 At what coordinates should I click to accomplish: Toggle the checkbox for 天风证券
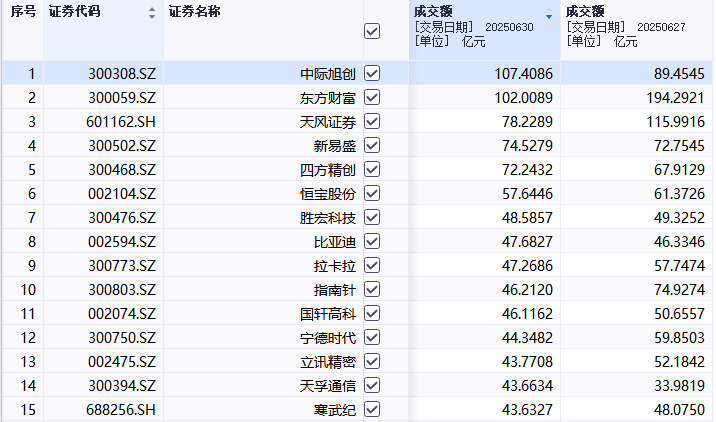click(x=372, y=121)
